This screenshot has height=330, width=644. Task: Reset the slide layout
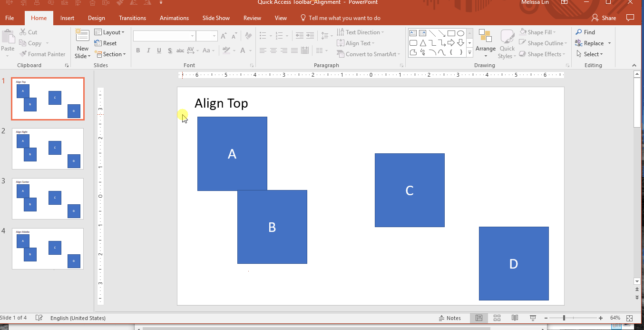click(x=106, y=43)
